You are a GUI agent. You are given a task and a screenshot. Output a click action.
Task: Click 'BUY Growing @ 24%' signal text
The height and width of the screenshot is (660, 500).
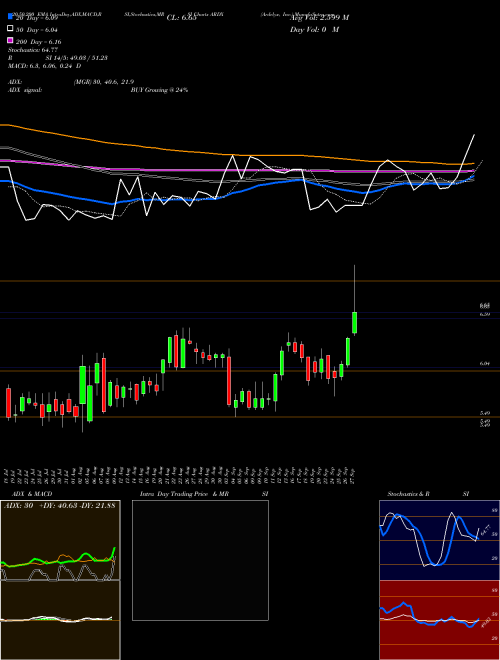point(159,90)
